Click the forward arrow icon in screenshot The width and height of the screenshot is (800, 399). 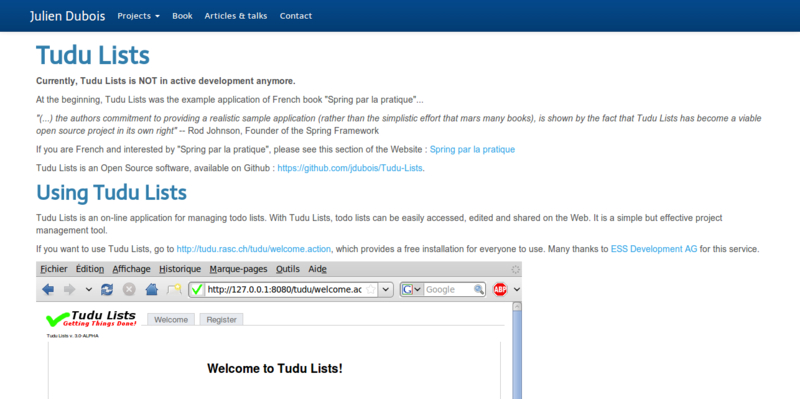[x=69, y=290]
